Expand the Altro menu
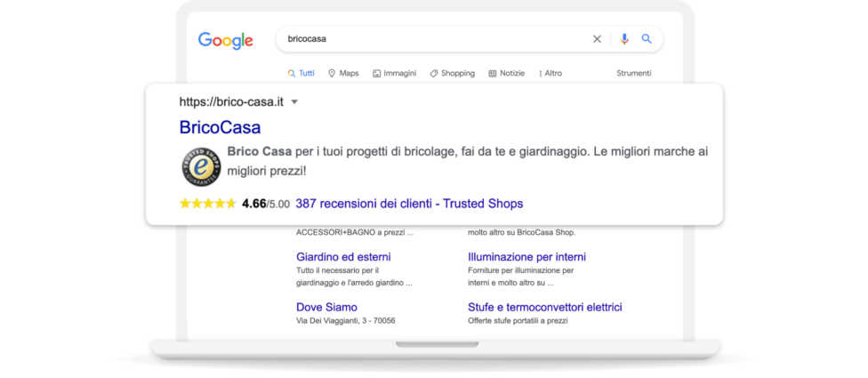The image size is (868, 378). pos(551,73)
